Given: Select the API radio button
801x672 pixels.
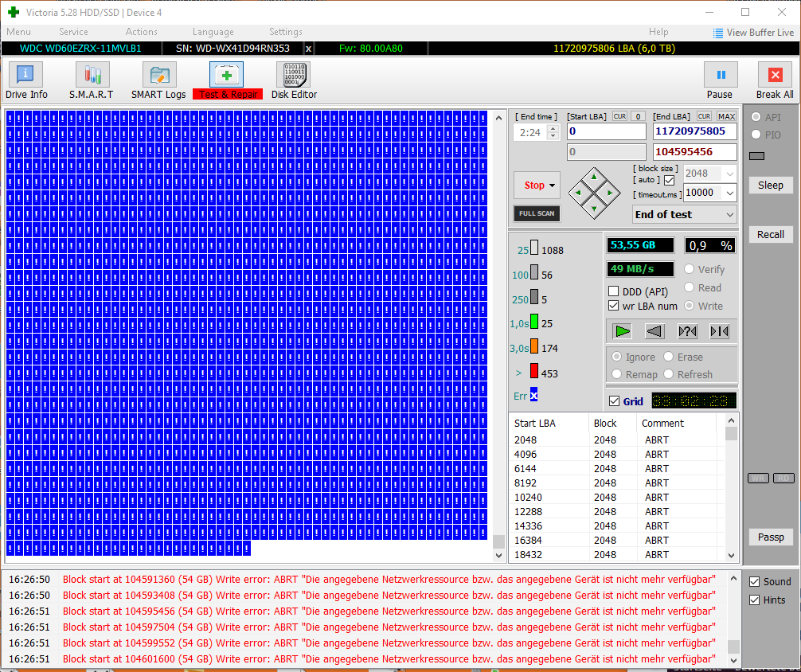Looking at the screenshot, I should pos(756,117).
